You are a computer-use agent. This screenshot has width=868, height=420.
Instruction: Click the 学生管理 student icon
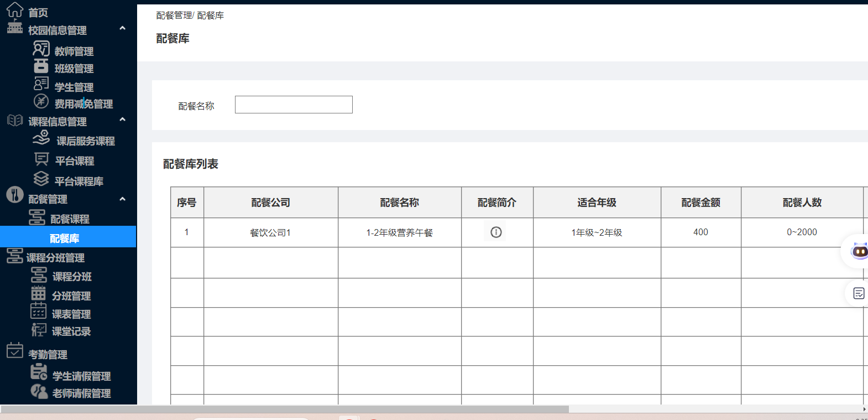click(x=41, y=84)
